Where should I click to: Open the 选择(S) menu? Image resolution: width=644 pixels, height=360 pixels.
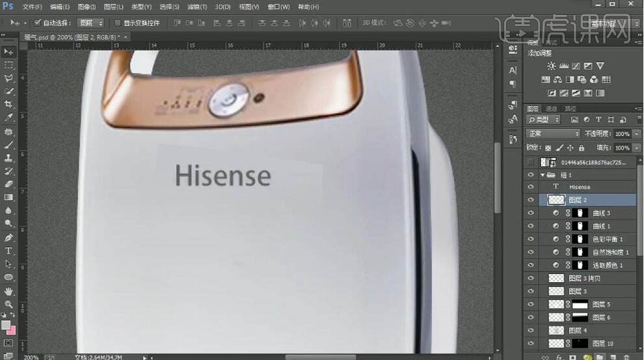(169, 7)
